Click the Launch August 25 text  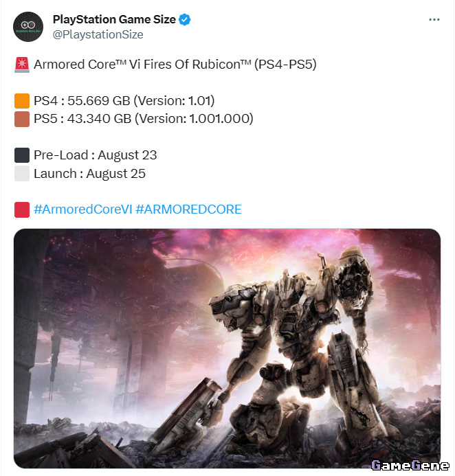(89, 174)
